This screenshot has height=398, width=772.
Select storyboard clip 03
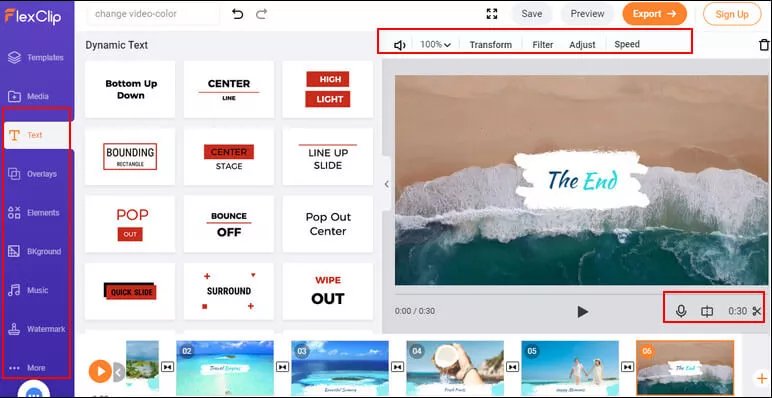tap(340, 368)
